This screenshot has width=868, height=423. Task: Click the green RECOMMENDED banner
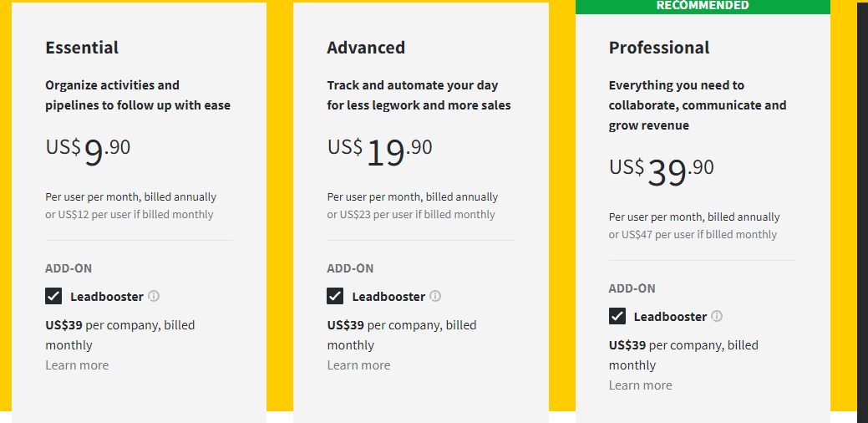point(703,7)
